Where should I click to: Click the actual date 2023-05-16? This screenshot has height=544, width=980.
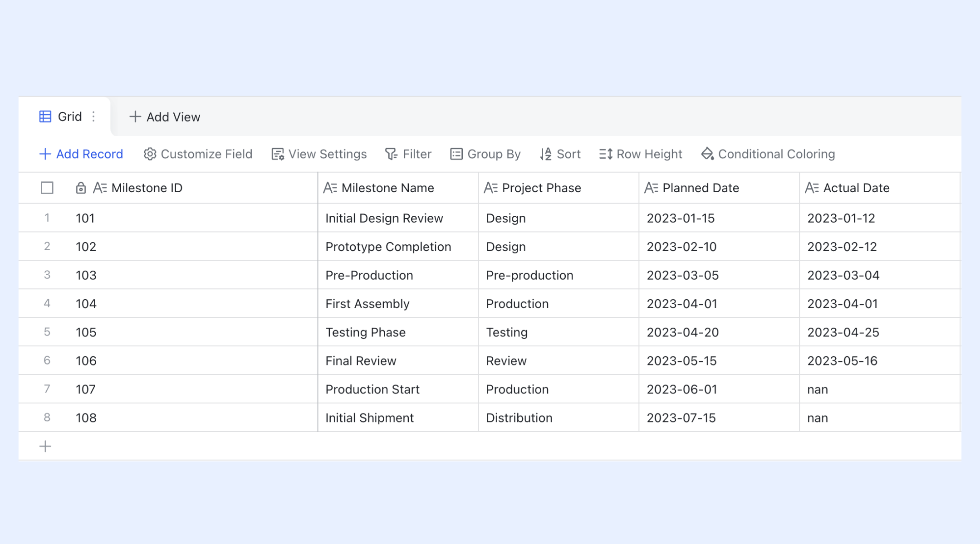click(x=880, y=361)
